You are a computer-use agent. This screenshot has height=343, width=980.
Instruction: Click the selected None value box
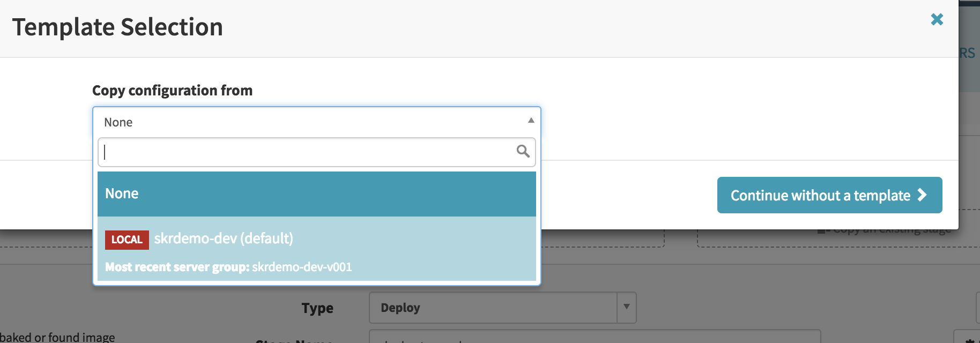(x=311, y=122)
